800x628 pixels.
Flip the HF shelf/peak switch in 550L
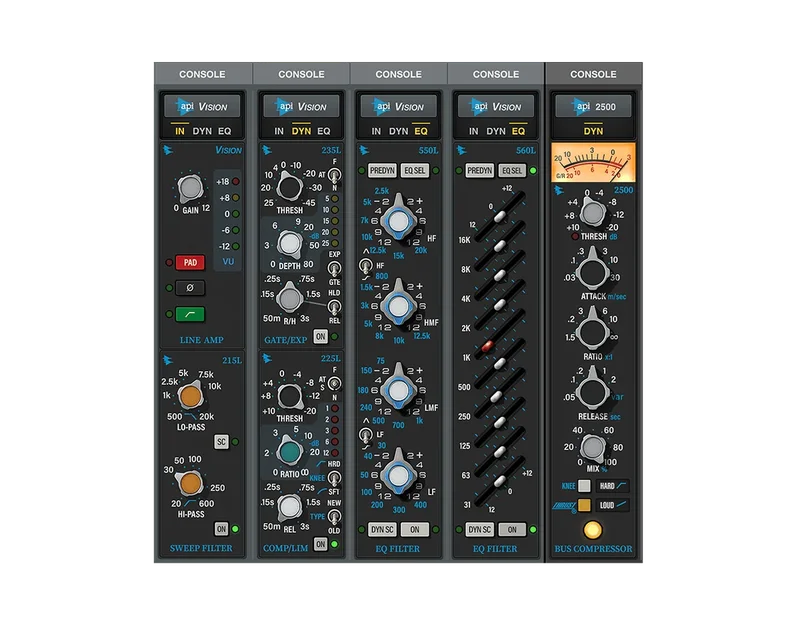(x=365, y=266)
